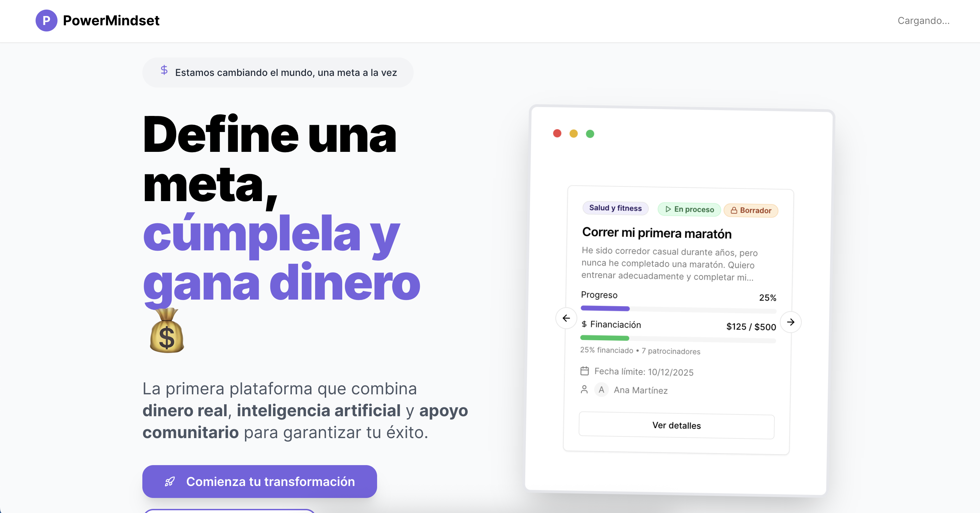Click the calendar icon next to the deadline
980x513 pixels.
[585, 371]
